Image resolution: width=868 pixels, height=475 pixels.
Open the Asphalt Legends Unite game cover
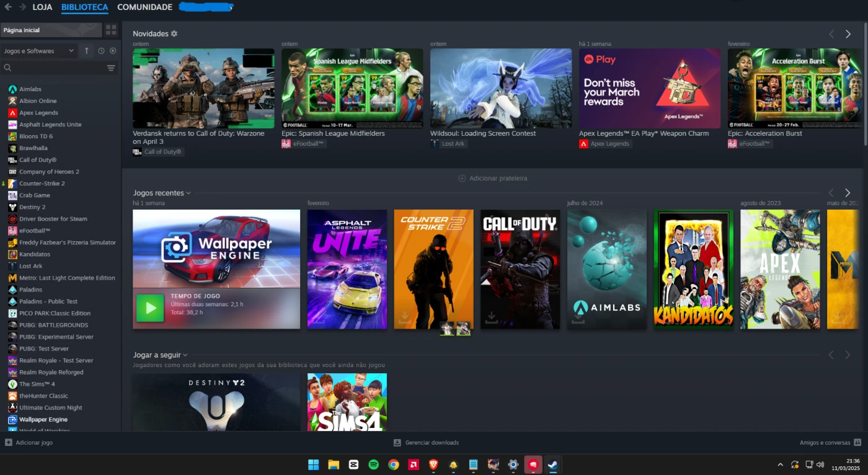tap(347, 269)
